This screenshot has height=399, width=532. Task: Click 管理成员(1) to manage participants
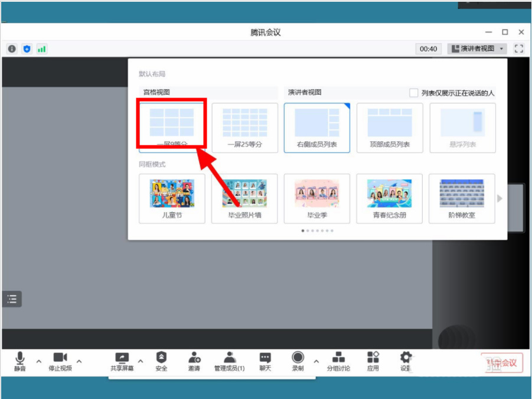tap(229, 361)
